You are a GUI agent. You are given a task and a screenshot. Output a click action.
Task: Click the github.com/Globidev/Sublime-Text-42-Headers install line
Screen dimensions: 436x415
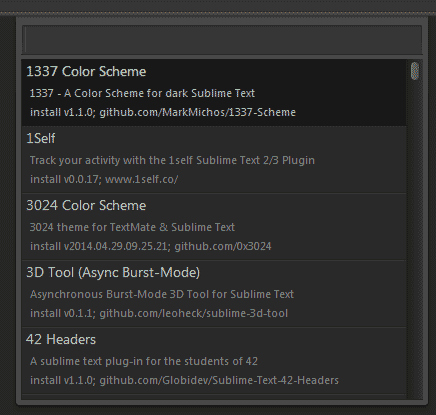click(184, 380)
